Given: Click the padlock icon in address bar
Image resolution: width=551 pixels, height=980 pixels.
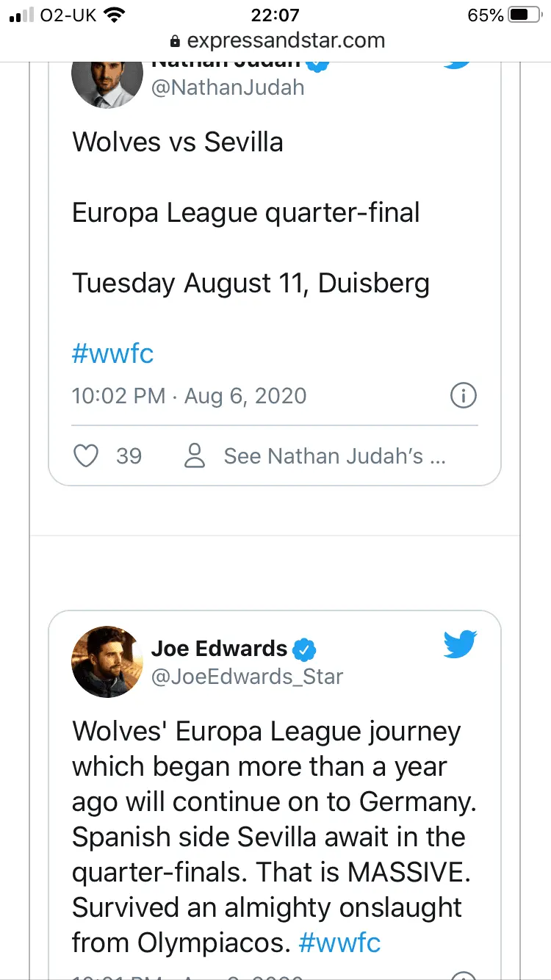Looking at the screenshot, I should (175, 40).
